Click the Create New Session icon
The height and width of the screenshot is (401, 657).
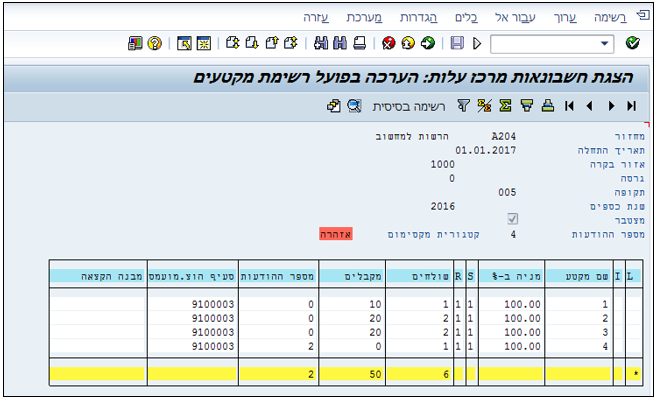point(204,43)
